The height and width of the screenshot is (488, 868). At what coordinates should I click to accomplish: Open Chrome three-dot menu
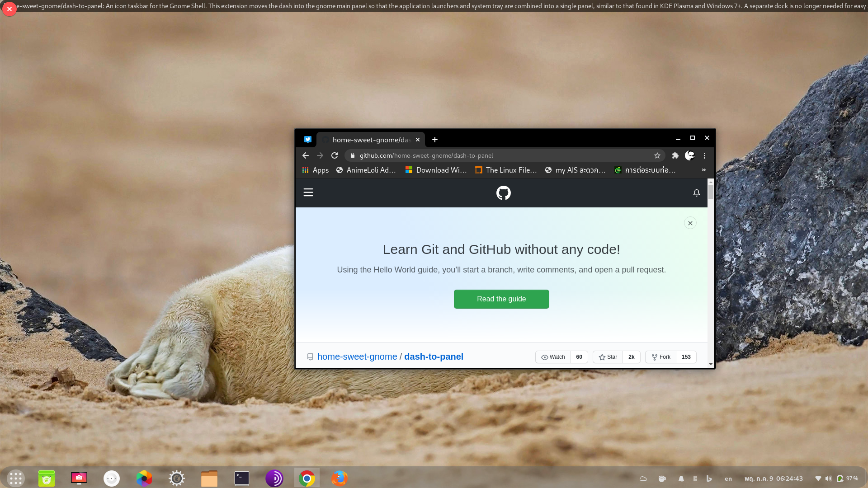tap(704, 155)
